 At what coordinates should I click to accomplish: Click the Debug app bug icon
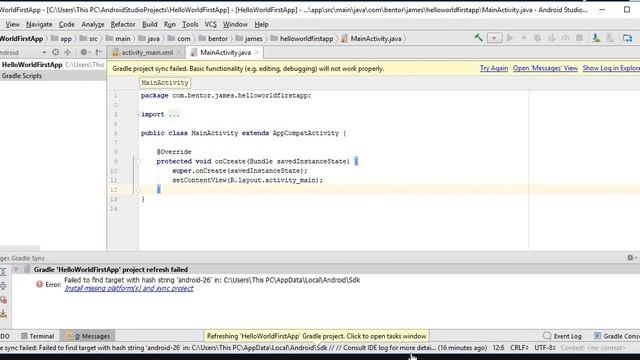pos(538,38)
